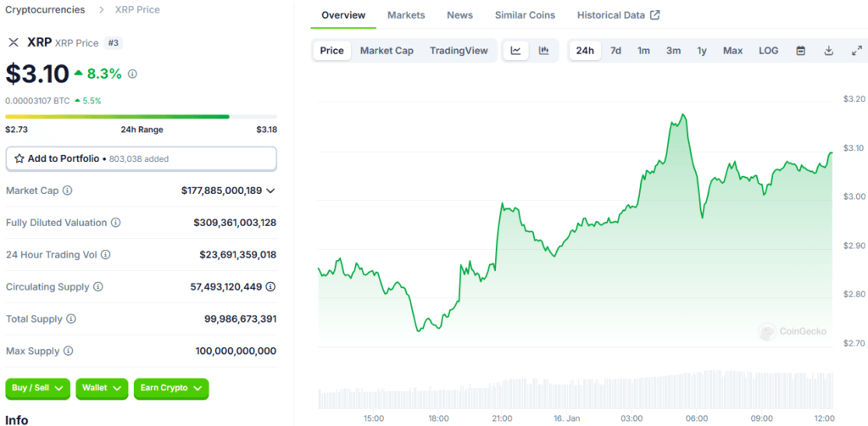Click external link icon beside Historical Data
This screenshot has width=868, height=426.
tap(655, 15)
